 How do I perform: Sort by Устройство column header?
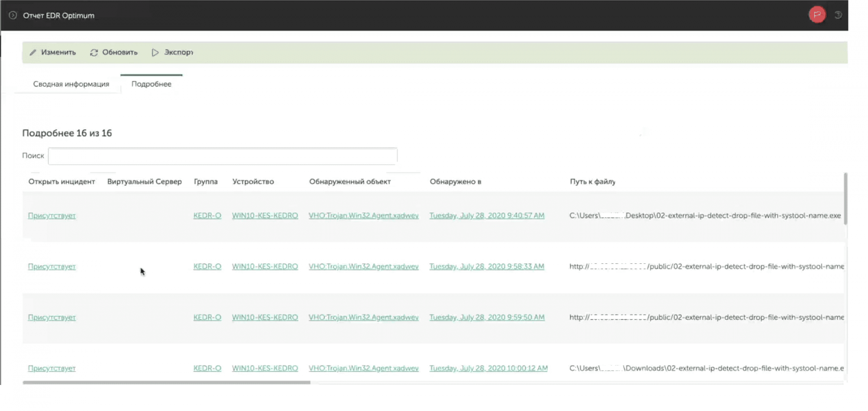pos(253,181)
